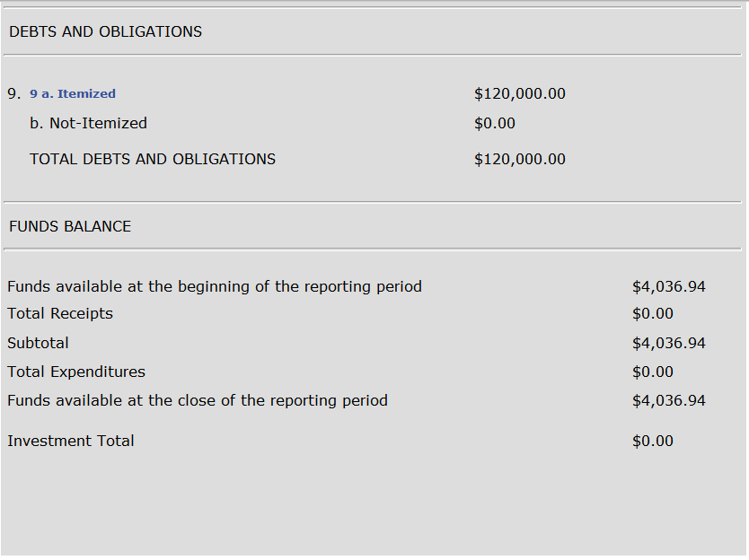The image size is (749, 560).
Task: Click the total debts amount $120,000.00
Action: click(520, 159)
